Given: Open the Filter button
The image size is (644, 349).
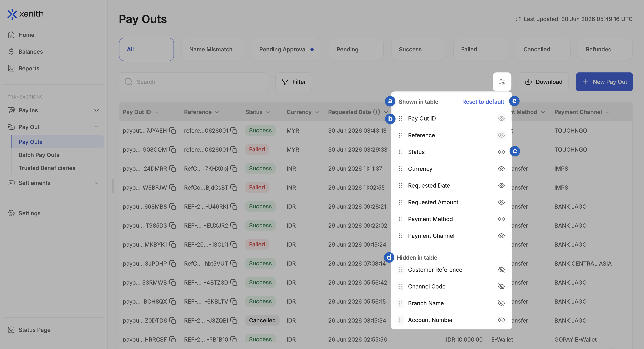Looking at the screenshot, I should (293, 82).
